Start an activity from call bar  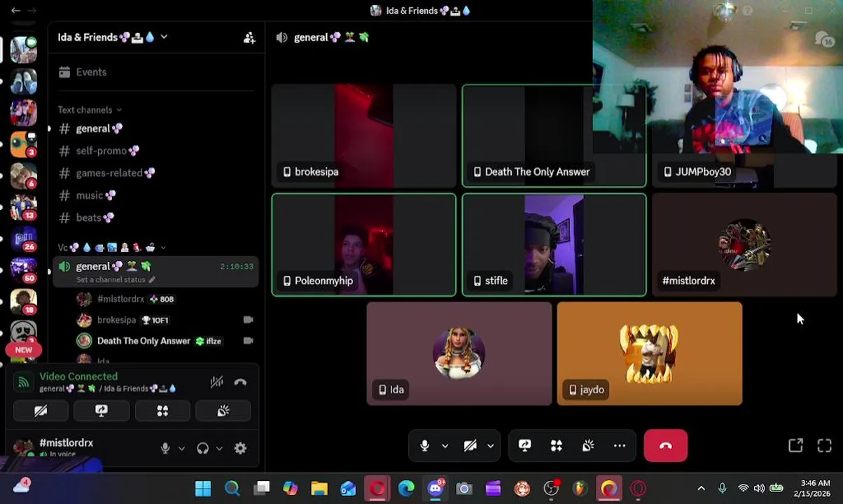[557, 446]
